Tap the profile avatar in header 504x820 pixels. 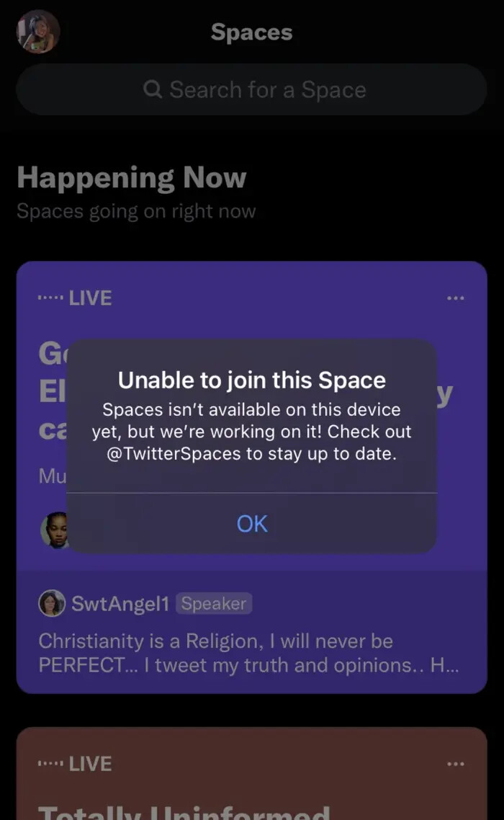[37, 32]
